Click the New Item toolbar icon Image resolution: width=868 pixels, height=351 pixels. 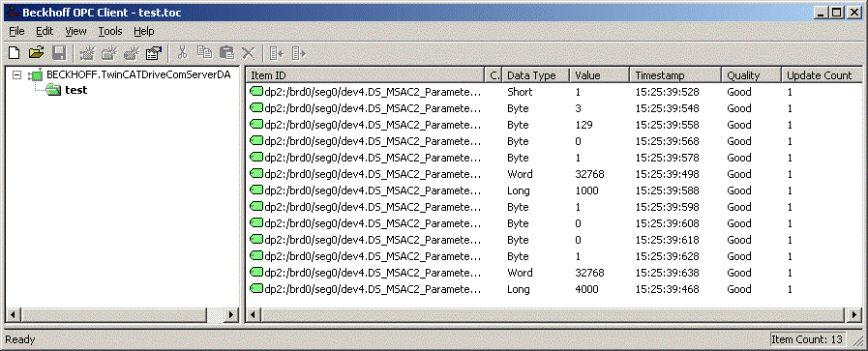pyautogui.click(x=132, y=53)
